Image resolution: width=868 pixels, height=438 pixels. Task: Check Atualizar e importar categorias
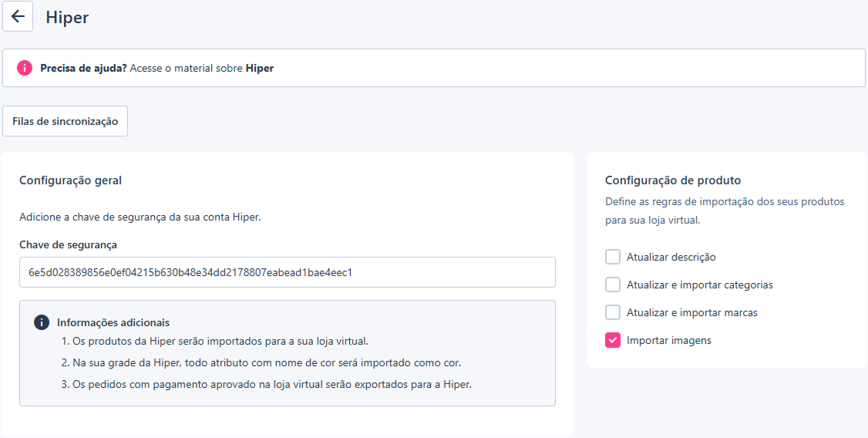pyautogui.click(x=612, y=285)
